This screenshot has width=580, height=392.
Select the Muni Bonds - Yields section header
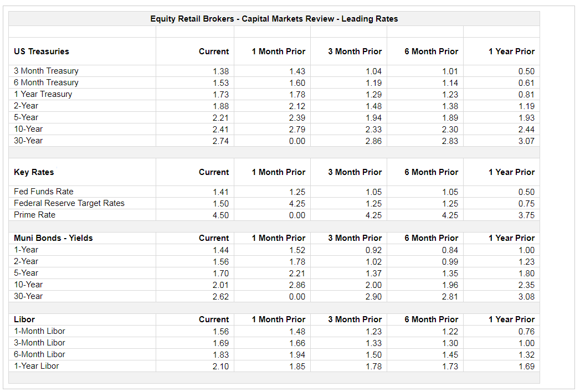(53, 238)
